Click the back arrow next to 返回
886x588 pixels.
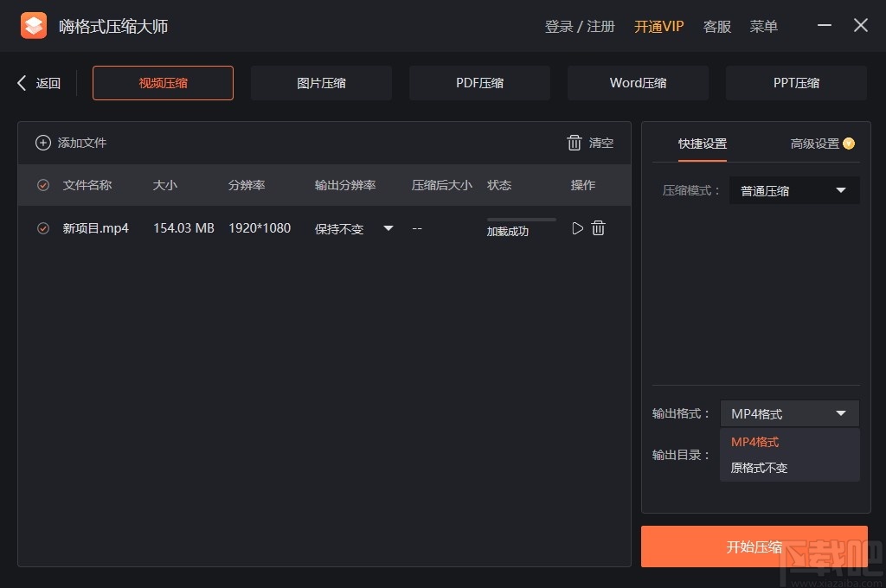pos(20,82)
